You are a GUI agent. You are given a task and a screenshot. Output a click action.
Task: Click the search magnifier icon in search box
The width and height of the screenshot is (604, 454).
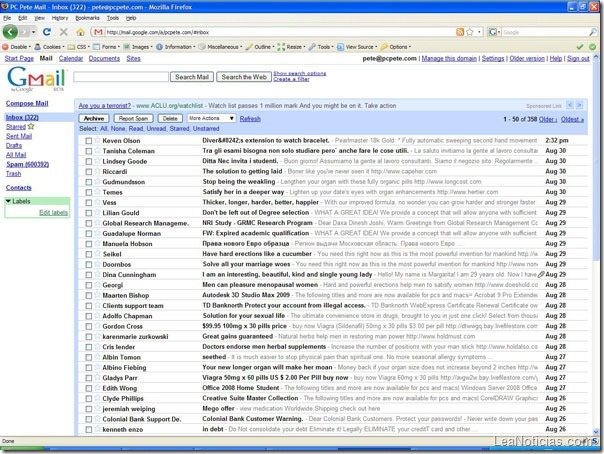[592, 32]
